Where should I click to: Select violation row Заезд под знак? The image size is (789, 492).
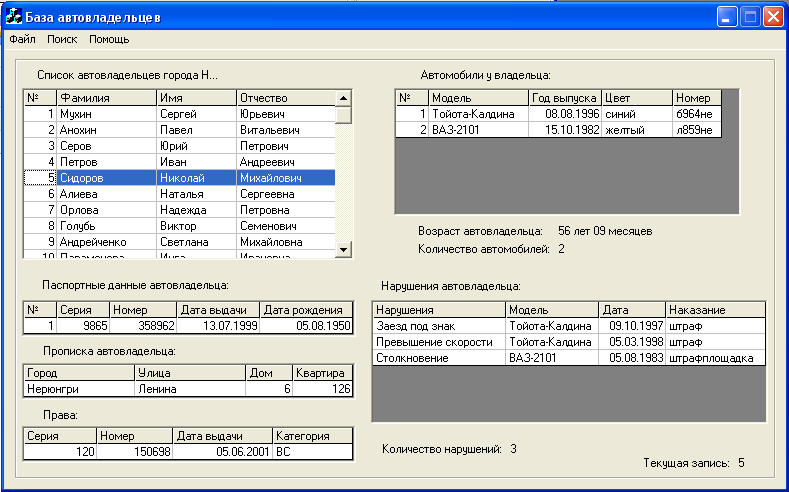pyautogui.click(x=569, y=326)
